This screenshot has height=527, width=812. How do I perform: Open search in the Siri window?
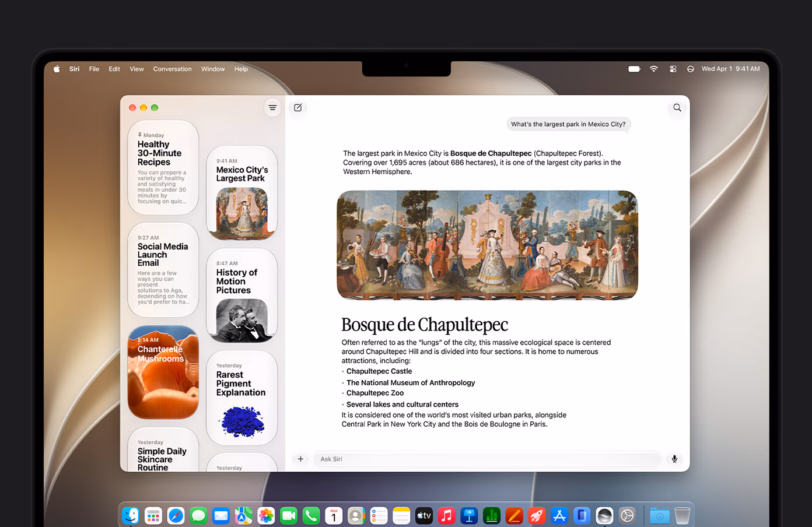[x=677, y=108]
